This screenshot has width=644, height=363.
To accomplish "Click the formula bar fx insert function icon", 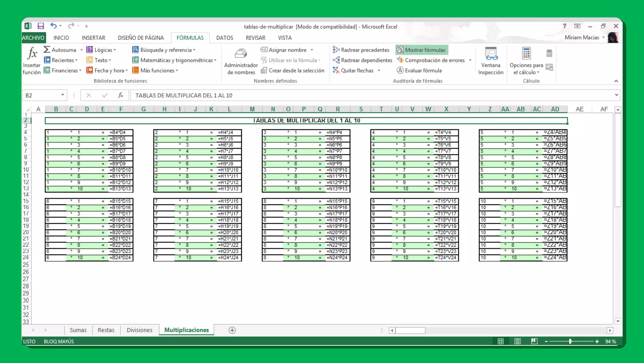I will [120, 95].
